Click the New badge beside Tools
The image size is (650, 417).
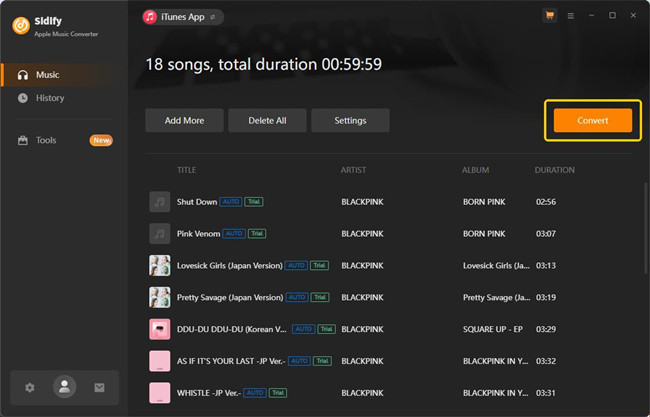(x=101, y=140)
